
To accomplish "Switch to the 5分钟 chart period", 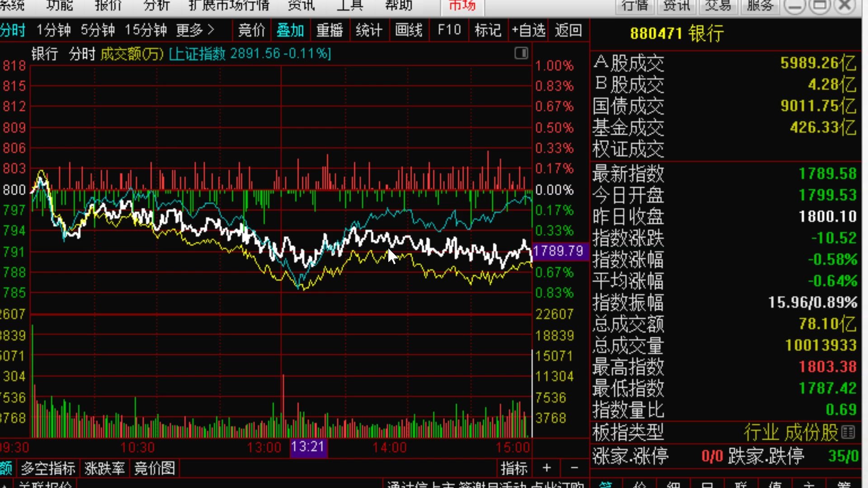I will click(98, 30).
